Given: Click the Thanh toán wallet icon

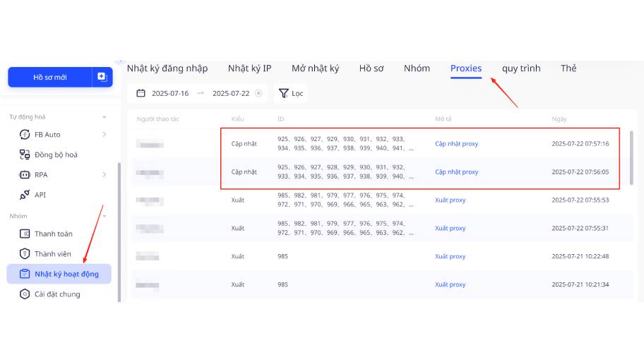Looking at the screenshot, I should click(25, 234).
